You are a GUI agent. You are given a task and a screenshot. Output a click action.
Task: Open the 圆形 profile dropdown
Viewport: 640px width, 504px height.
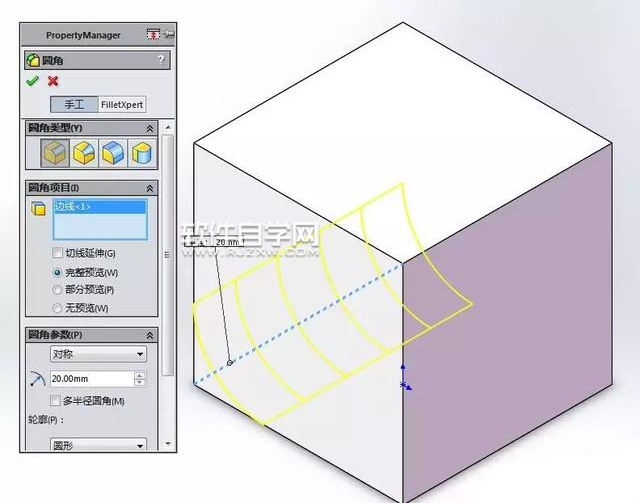pyautogui.click(x=98, y=445)
